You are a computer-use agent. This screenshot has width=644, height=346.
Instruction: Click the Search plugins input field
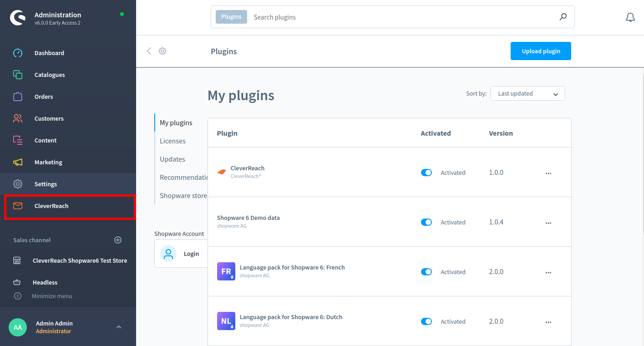(x=401, y=17)
